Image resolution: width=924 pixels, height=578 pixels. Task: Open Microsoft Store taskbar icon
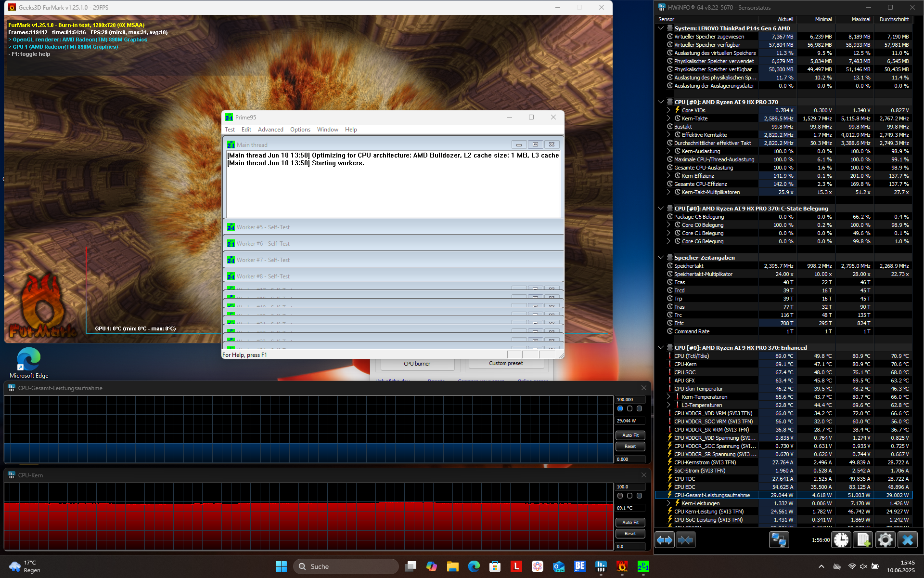tap(495, 566)
